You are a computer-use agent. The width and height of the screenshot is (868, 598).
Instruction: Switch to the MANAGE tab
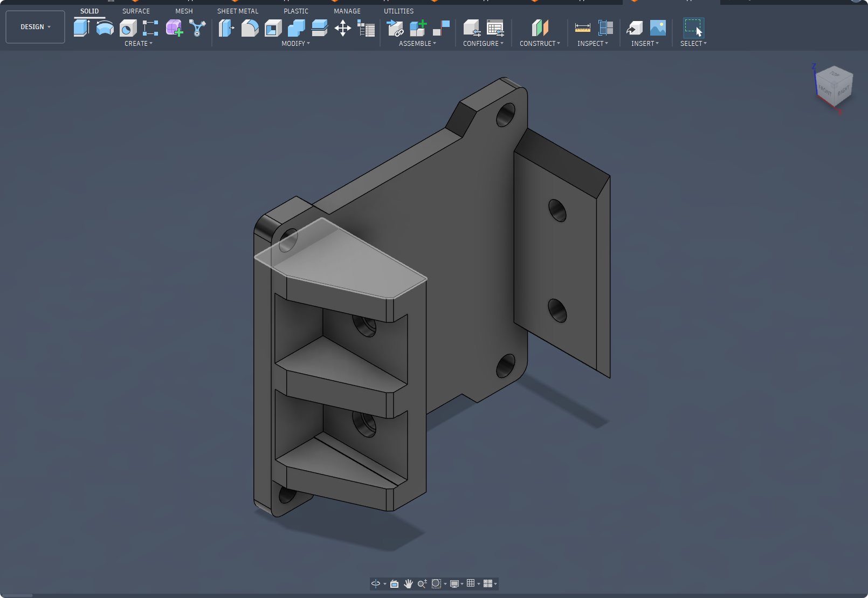pos(347,11)
